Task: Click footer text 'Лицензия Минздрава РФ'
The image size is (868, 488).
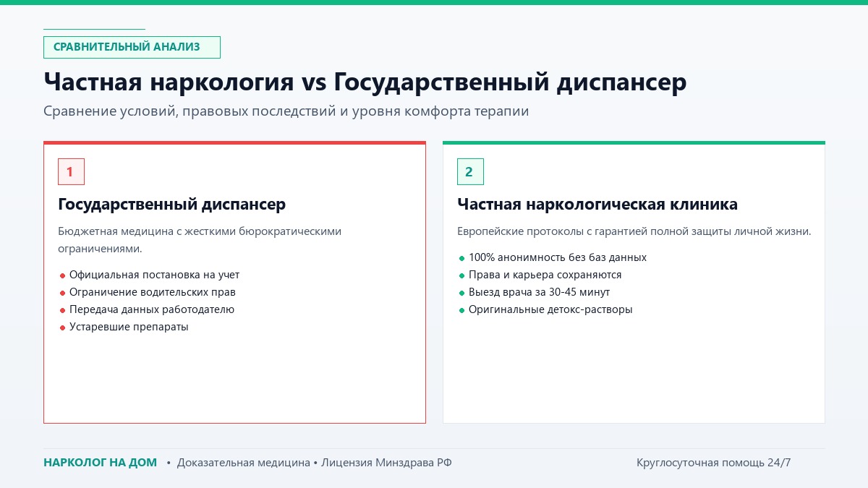Action: (387, 463)
